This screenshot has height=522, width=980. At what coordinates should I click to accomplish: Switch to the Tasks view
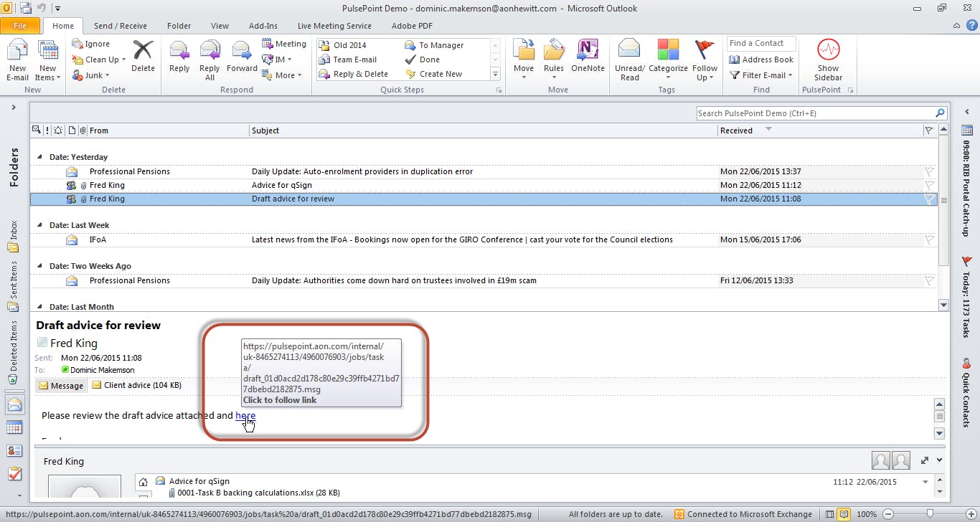pyautogui.click(x=14, y=474)
